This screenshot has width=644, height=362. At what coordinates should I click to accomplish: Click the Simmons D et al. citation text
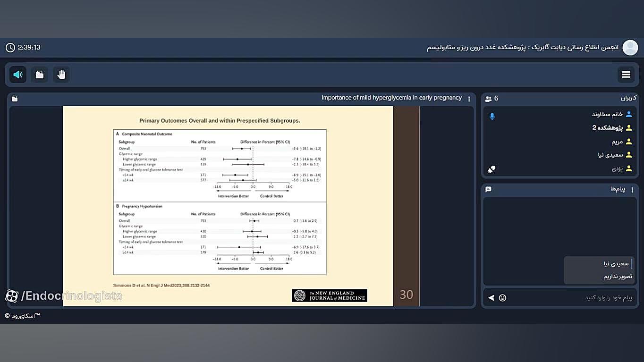[161, 286]
